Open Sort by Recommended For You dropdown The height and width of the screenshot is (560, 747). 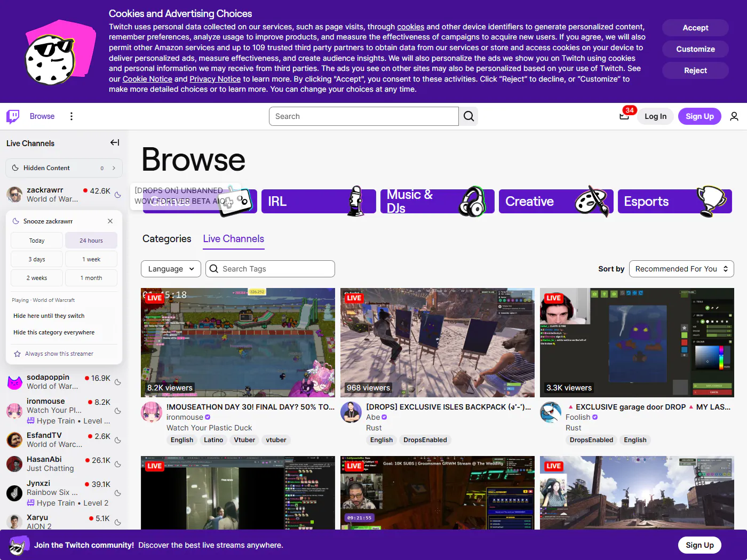[681, 269]
